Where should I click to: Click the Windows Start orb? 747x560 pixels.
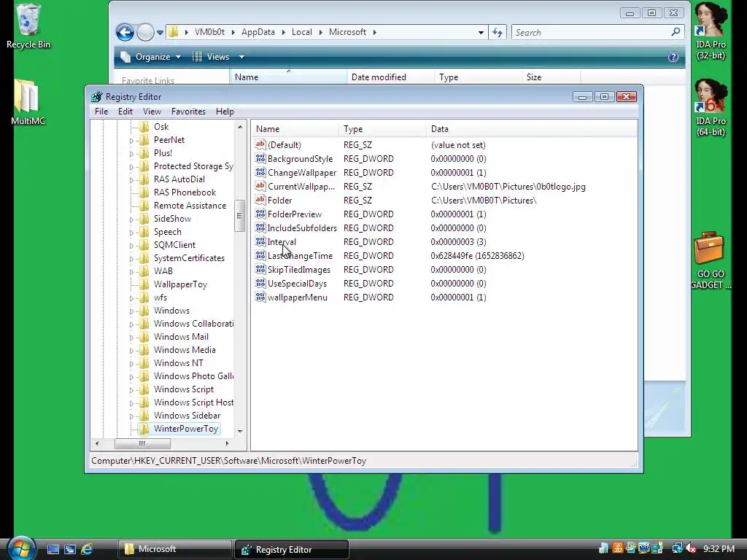click(x=21, y=548)
